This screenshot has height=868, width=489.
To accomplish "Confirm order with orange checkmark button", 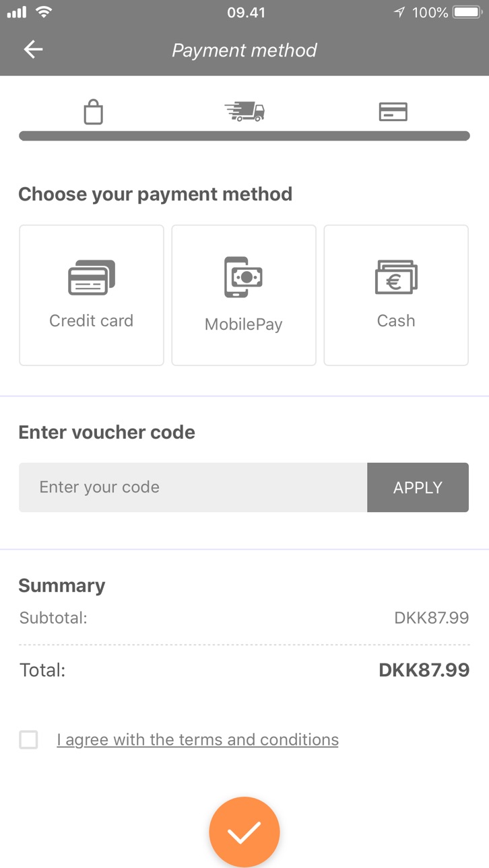I will (x=244, y=832).
